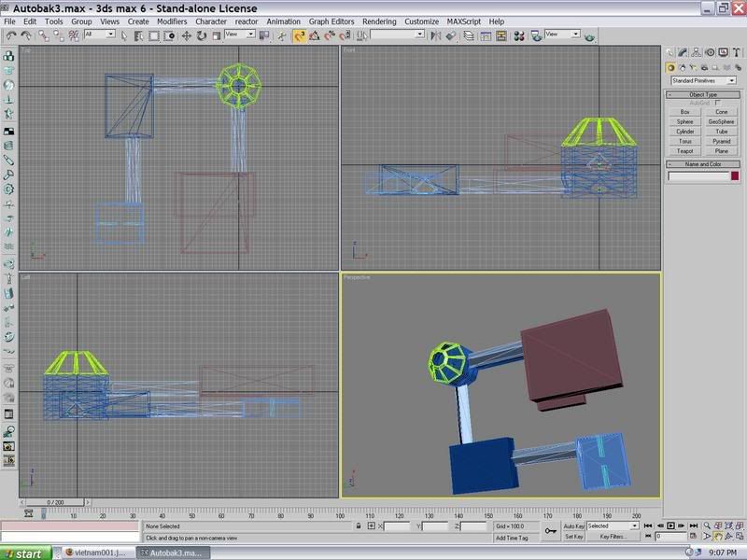Open the Material Editor icon
Screen dimensions: 747x560
519,35
